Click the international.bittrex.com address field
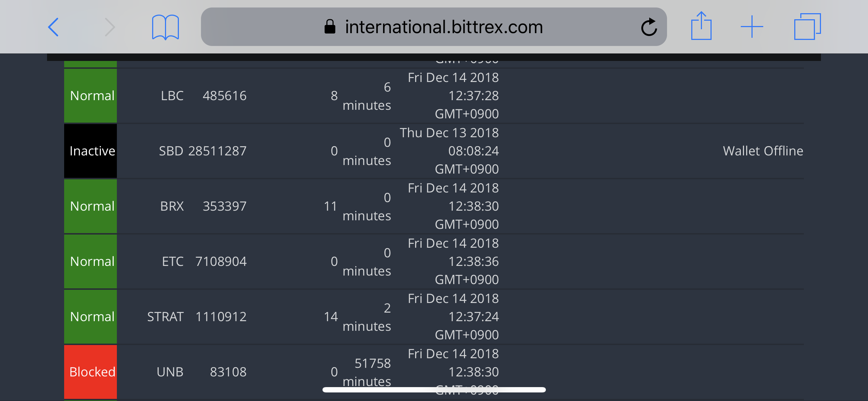868x401 pixels. [x=444, y=27]
